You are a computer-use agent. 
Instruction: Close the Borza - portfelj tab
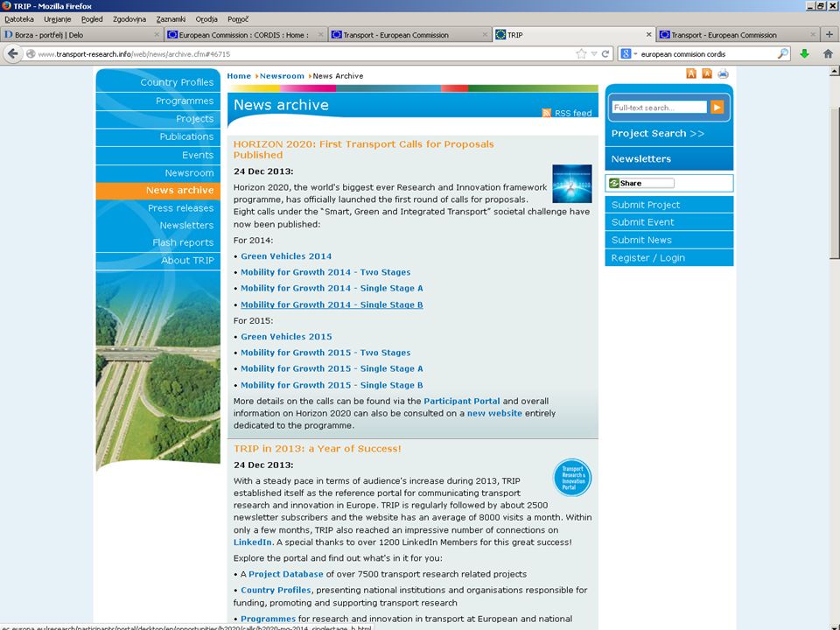(157, 34)
